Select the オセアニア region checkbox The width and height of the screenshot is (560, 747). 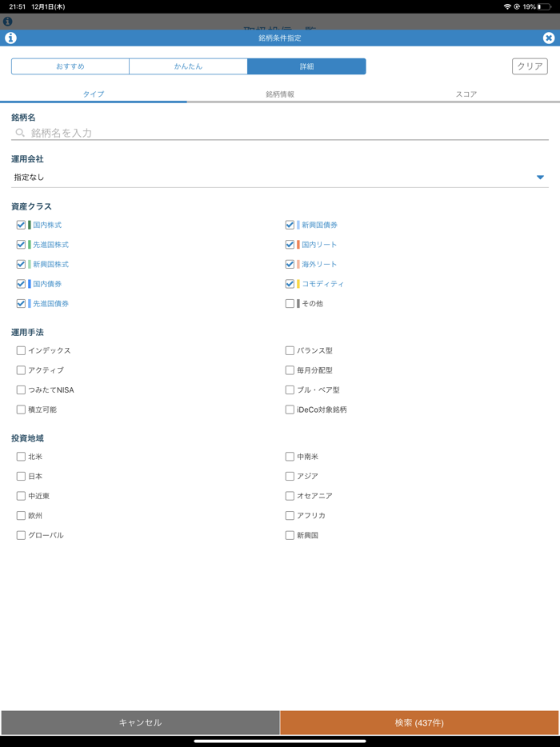pyautogui.click(x=290, y=496)
